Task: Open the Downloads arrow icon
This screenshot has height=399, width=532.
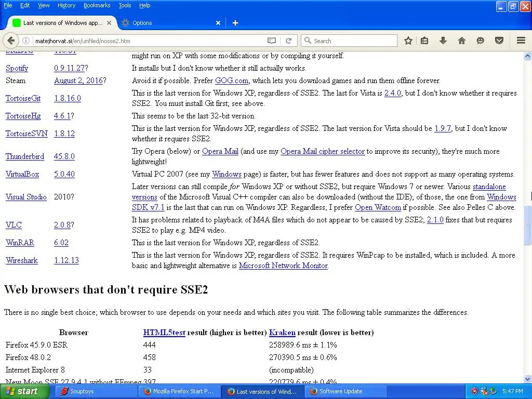Action: [443, 41]
